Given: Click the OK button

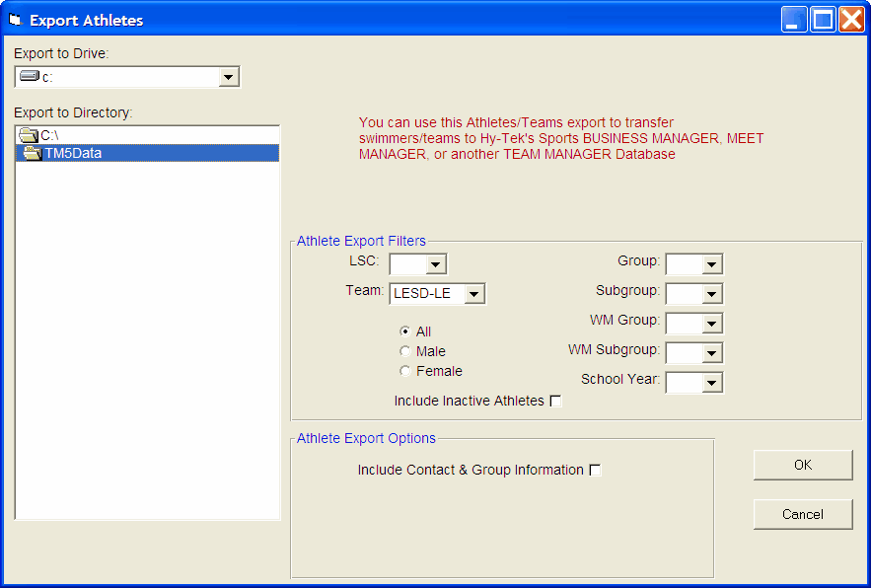Looking at the screenshot, I should click(x=802, y=465).
